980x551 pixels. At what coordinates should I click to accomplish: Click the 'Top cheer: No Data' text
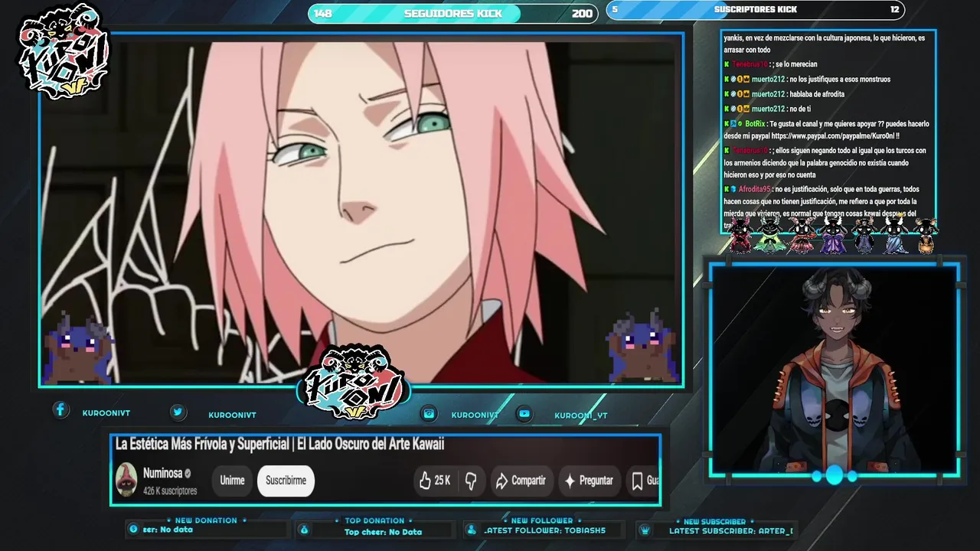383,532
